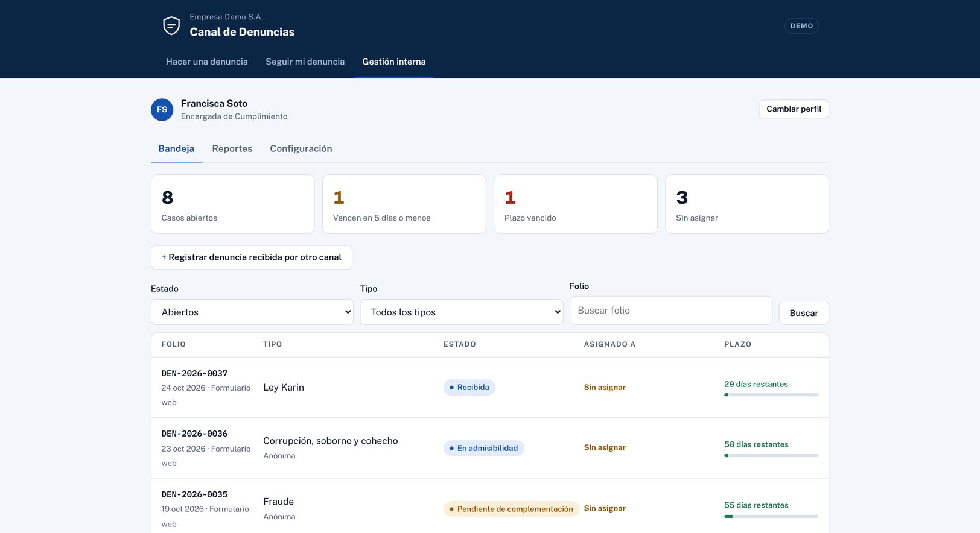The width and height of the screenshot is (980, 533).
Task: Focus the Buscar folio input field
Action: click(671, 311)
